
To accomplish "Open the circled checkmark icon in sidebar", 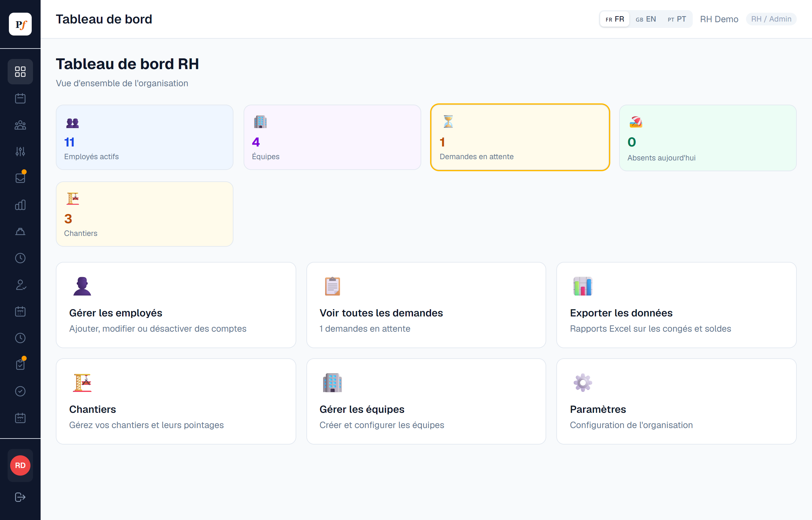I will (20, 391).
